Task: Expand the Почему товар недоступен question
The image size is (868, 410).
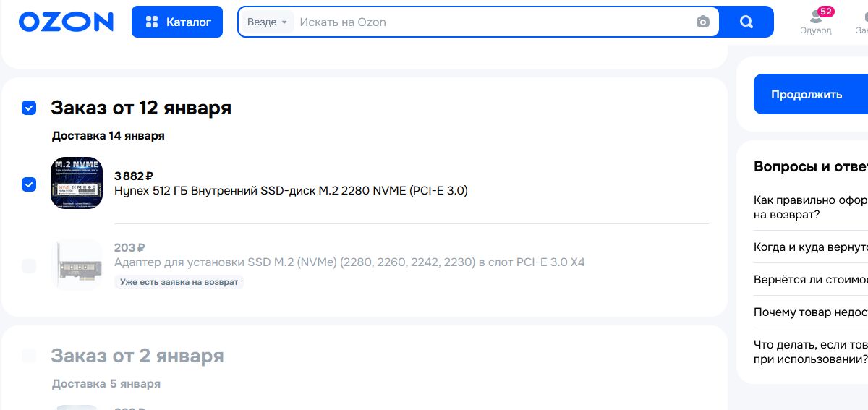Action: (x=810, y=312)
